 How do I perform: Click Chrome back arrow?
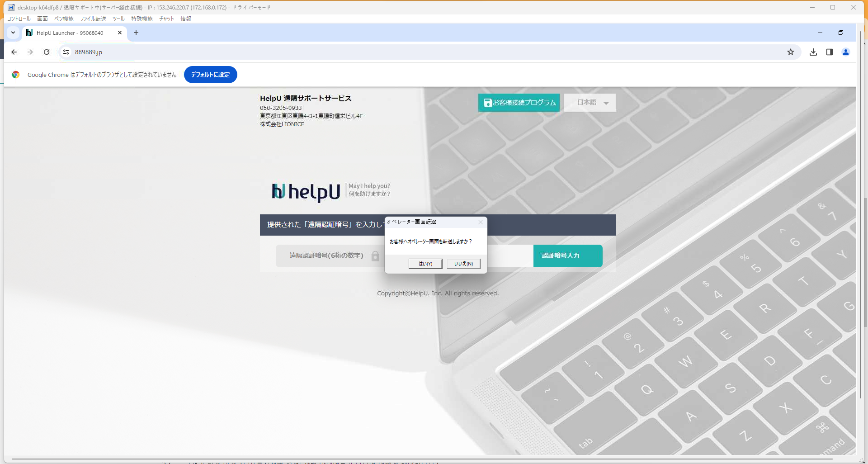coord(14,52)
